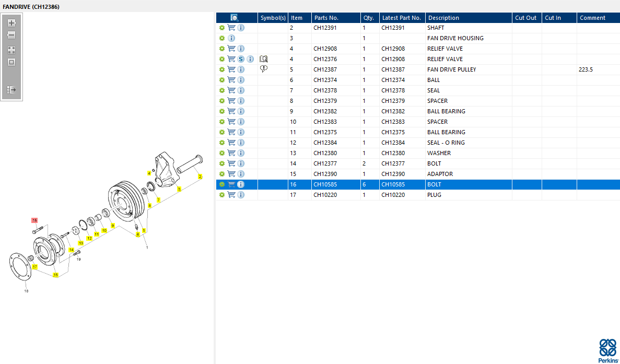The height and width of the screenshot is (364, 620).
Task: Click the Cut Out column header
Action: (526, 18)
